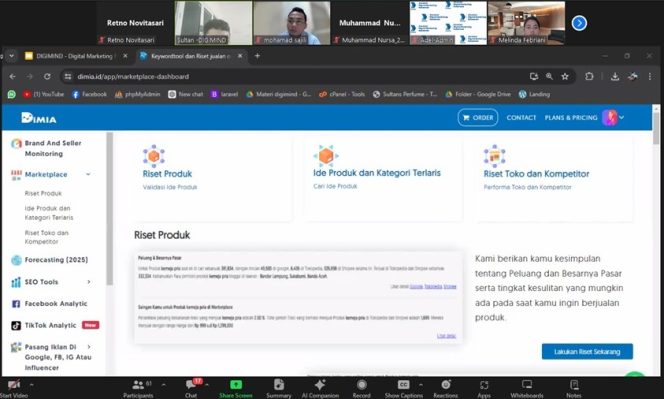Open browser extensions puzzle icon
Viewport: 664px width, 399px height.
pos(589,77)
